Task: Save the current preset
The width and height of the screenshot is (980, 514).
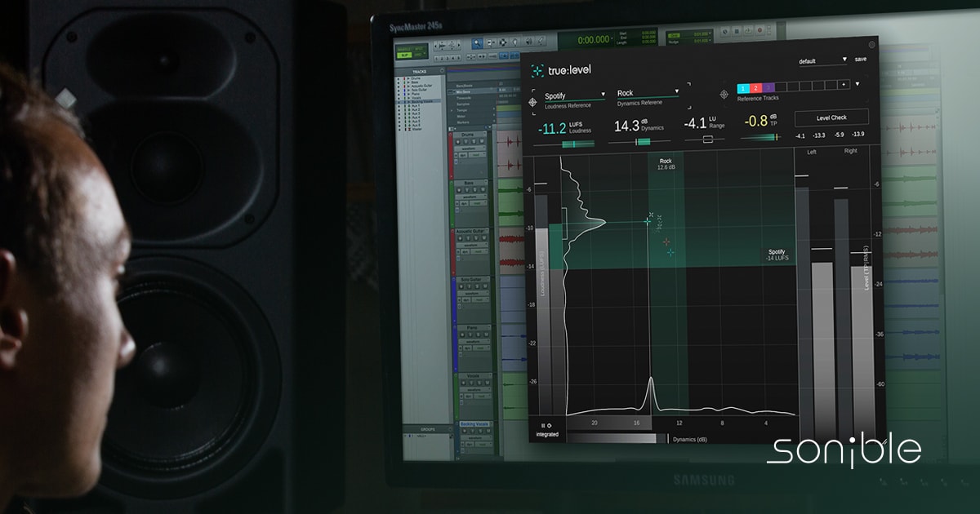Action: (x=860, y=59)
